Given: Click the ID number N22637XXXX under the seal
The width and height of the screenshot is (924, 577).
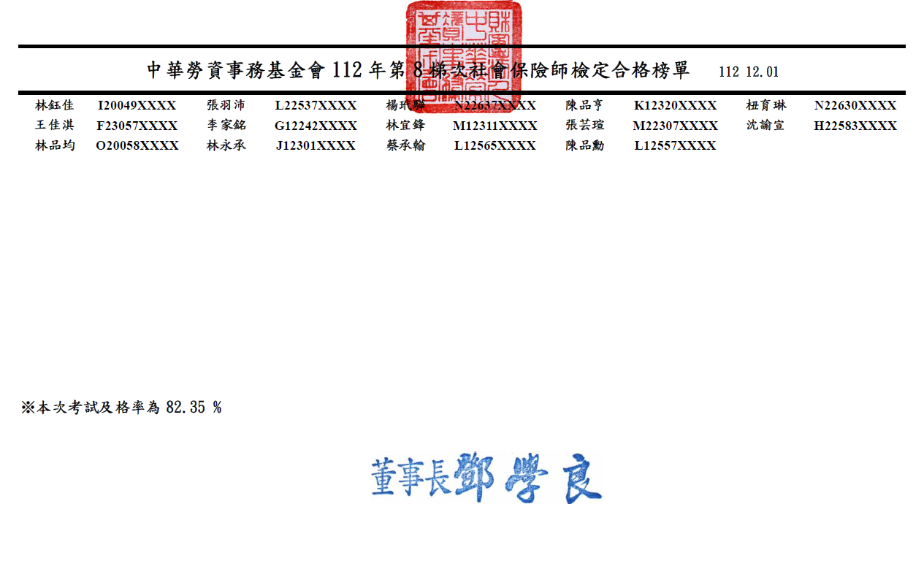Looking at the screenshot, I should [495, 105].
